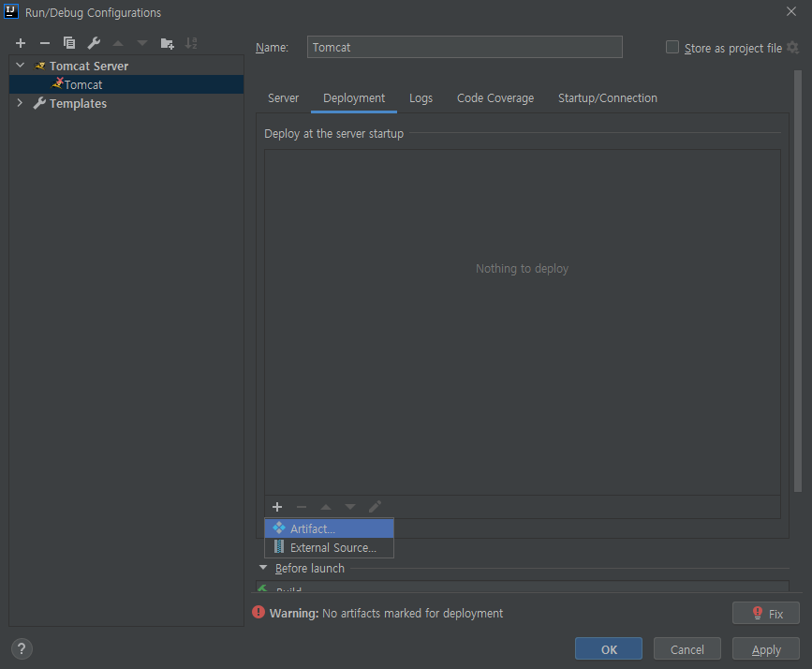The image size is (812, 669).
Task: Open edit templates wrench icon in toolbar
Action: [x=94, y=43]
